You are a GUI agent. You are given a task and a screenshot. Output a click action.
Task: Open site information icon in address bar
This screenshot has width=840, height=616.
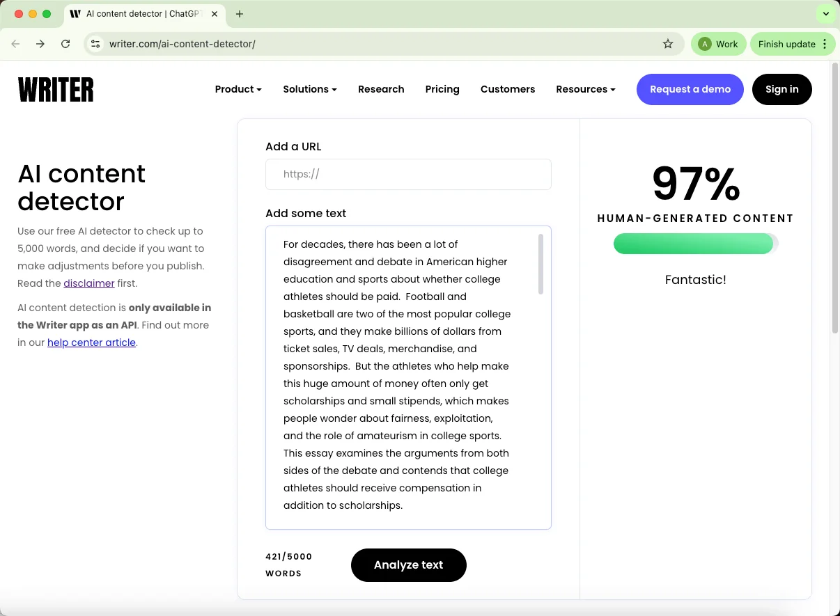pos(96,44)
